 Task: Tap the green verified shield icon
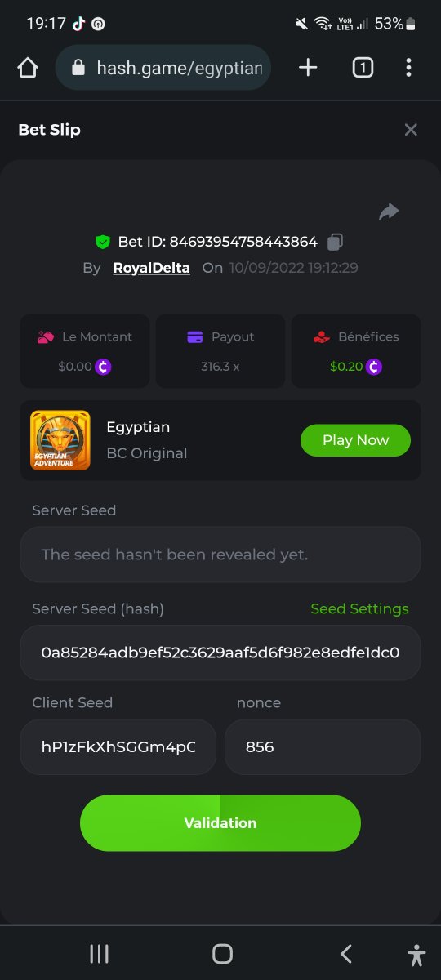(103, 242)
